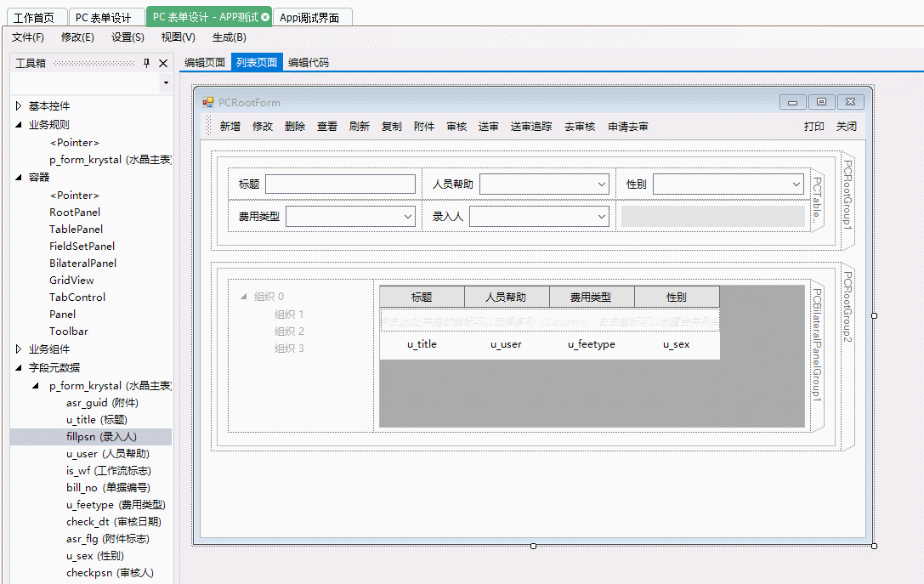This screenshot has height=584, width=924.
Task: Open the 人员帮助 combo box dropdown
Action: 601,184
